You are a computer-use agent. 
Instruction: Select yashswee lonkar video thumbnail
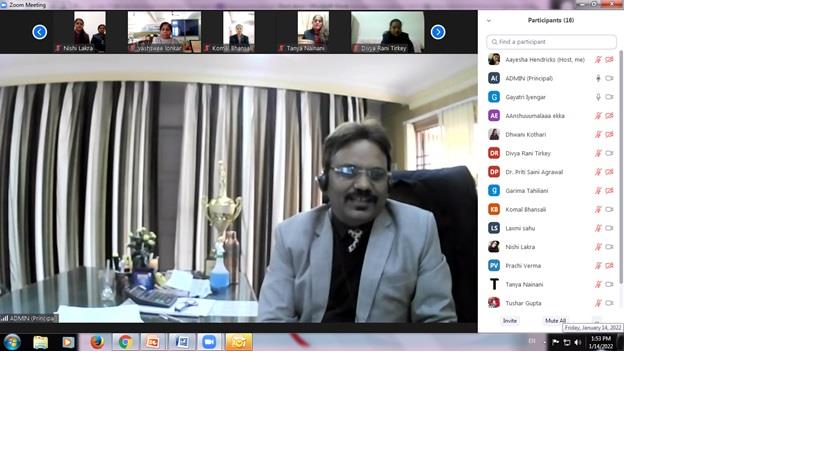(164, 32)
